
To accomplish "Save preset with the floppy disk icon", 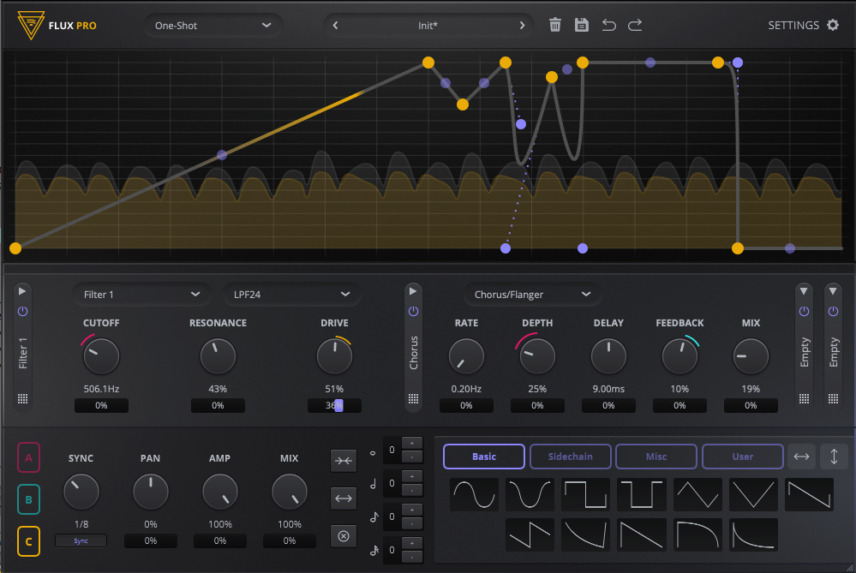I will pos(581,25).
